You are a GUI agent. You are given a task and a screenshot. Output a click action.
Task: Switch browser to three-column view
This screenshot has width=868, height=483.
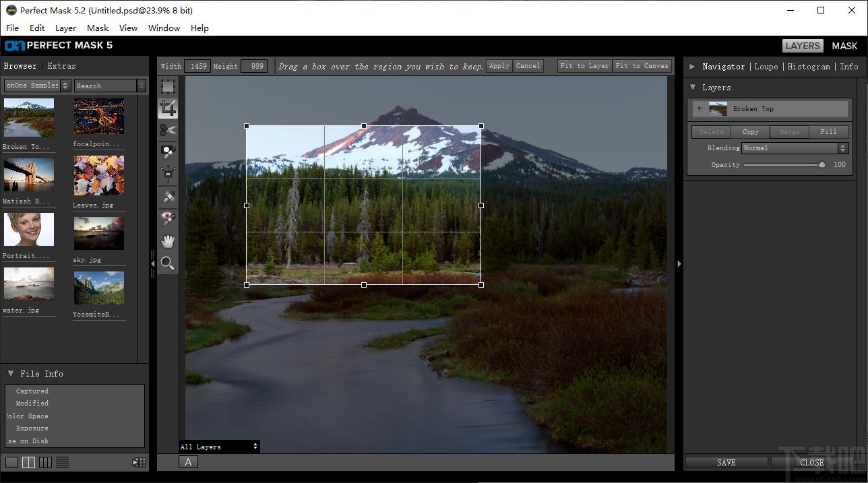(x=45, y=462)
